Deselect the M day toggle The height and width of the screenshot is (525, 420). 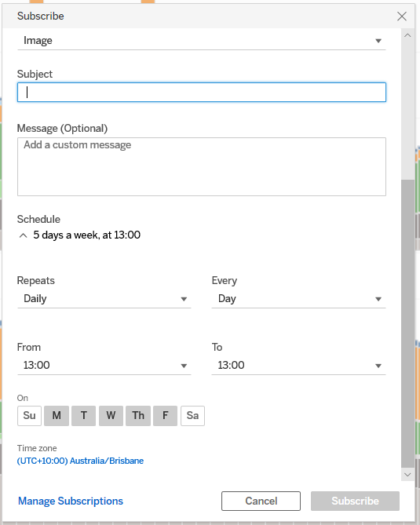[57, 416]
